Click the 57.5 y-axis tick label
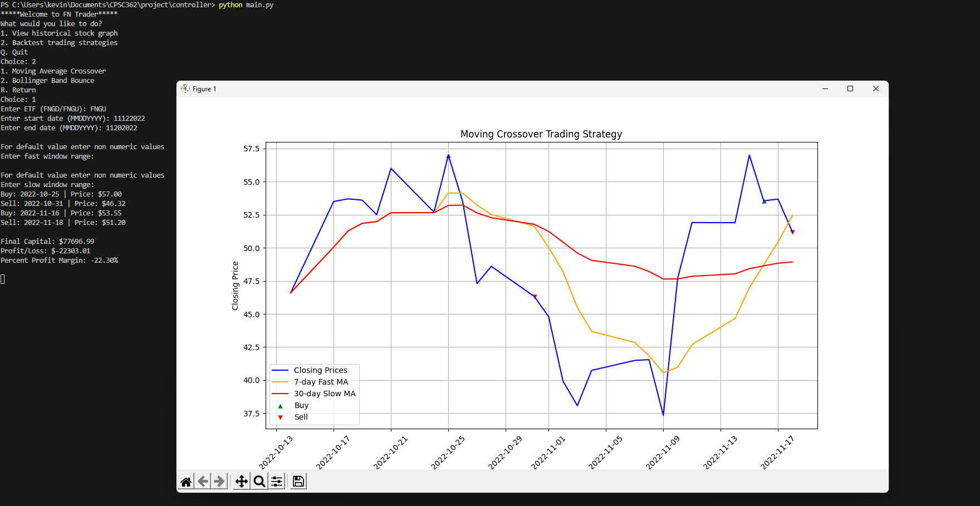Screen dimensions: 980x506 point(252,149)
